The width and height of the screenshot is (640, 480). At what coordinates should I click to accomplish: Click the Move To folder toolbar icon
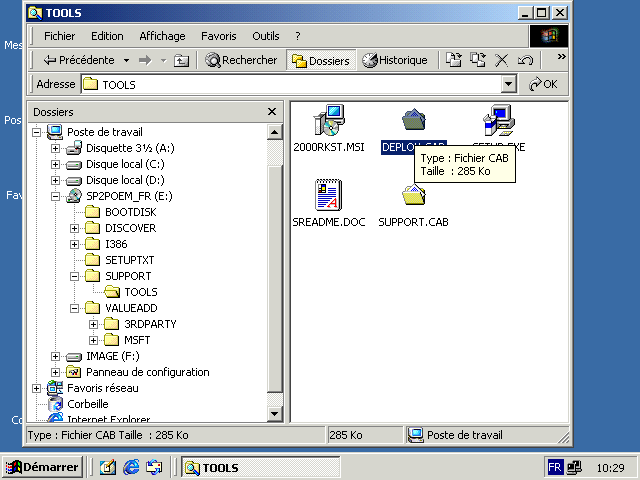(x=454, y=60)
